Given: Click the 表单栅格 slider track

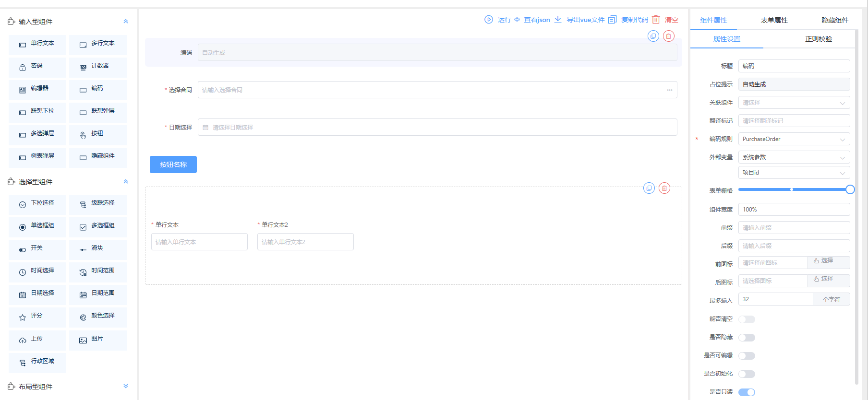Looking at the screenshot, I should pyautogui.click(x=794, y=189).
